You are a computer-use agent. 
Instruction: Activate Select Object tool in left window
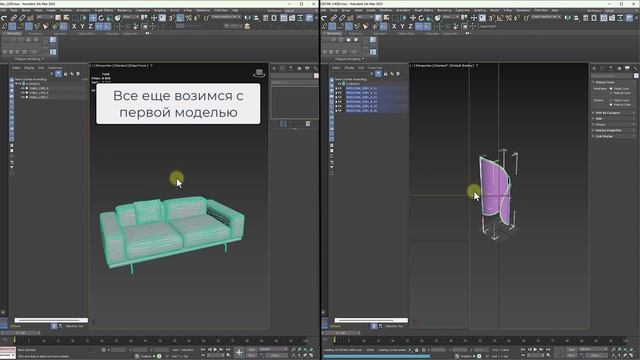(x=58, y=18)
